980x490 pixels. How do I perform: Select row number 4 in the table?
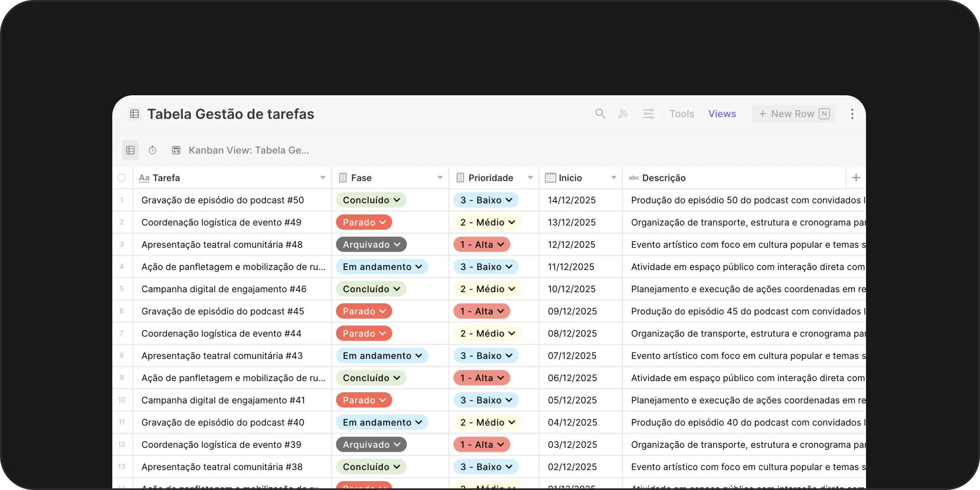[x=122, y=267]
